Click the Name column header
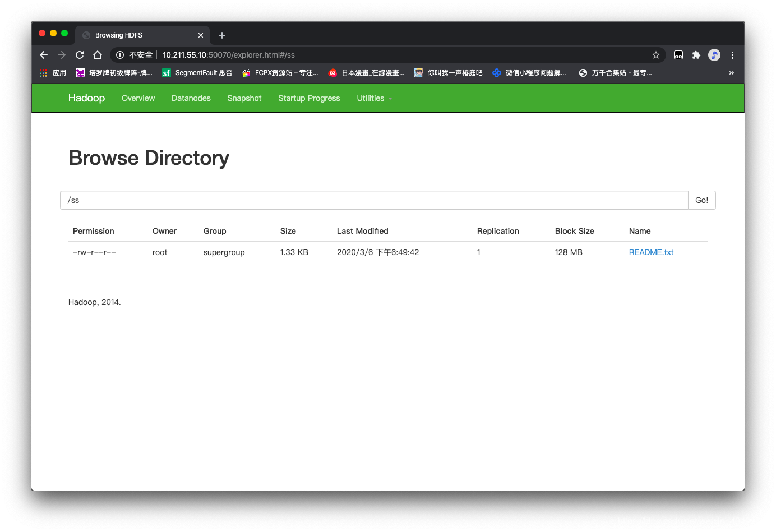Image resolution: width=776 pixels, height=532 pixels. [640, 231]
